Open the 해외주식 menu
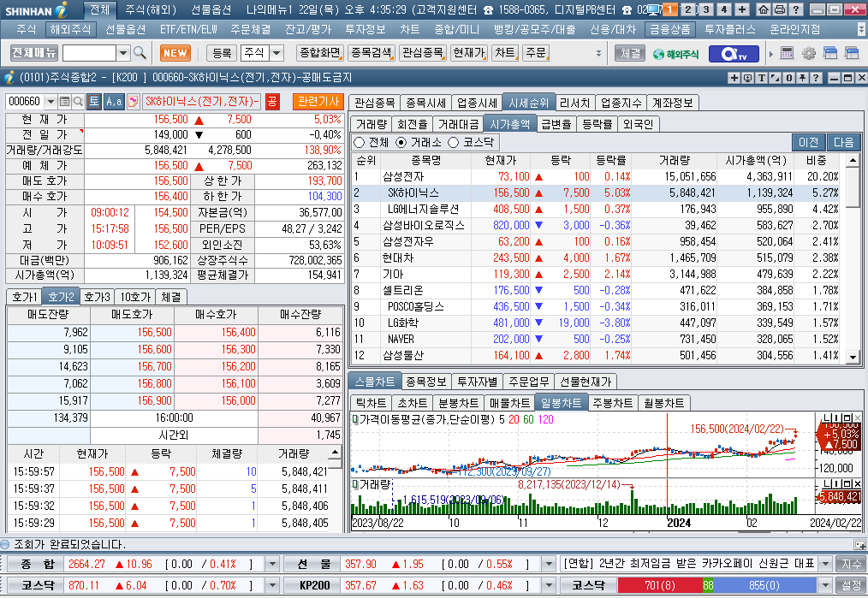 [x=70, y=29]
